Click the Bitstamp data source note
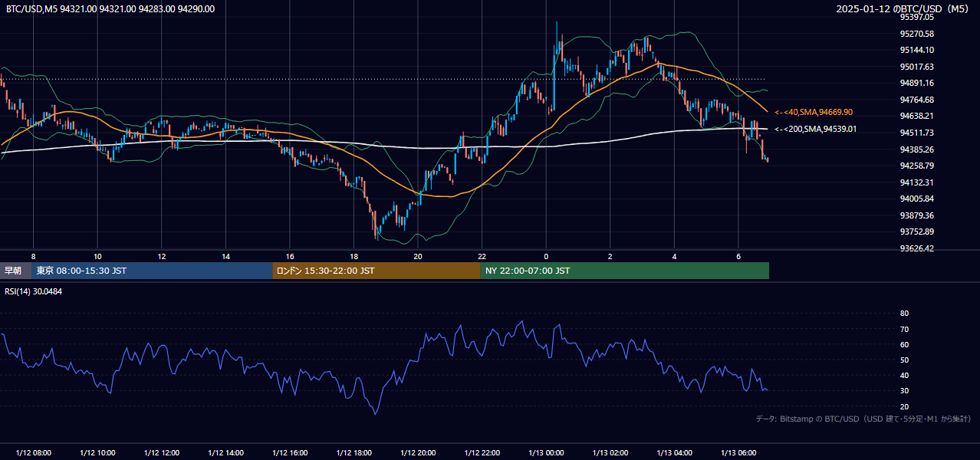The height and width of the screenshot is (460, 980). click(863, 419)
